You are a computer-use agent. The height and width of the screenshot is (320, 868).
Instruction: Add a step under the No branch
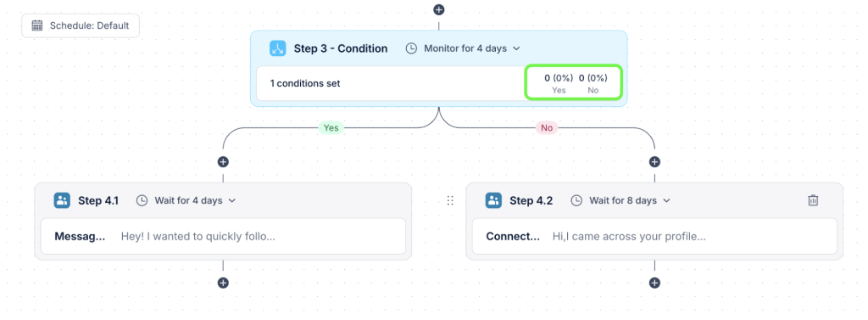(655, 162)
